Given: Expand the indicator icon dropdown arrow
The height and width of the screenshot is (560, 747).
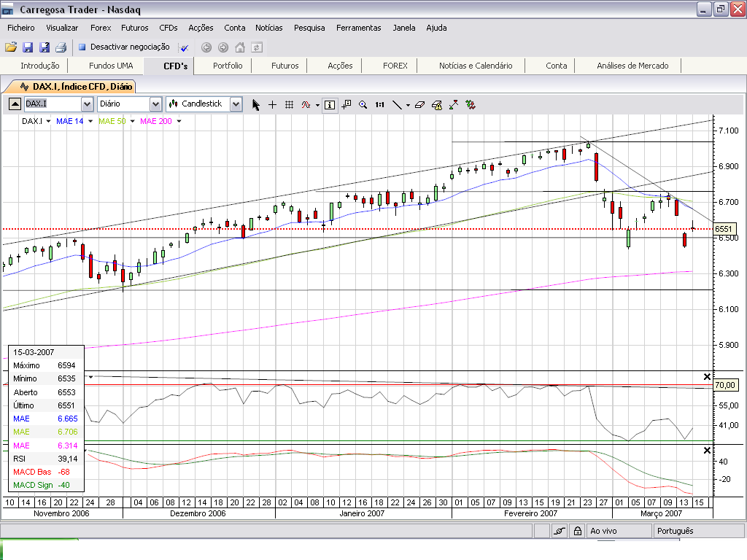Looking at the screenshot, I should (317, 105).
